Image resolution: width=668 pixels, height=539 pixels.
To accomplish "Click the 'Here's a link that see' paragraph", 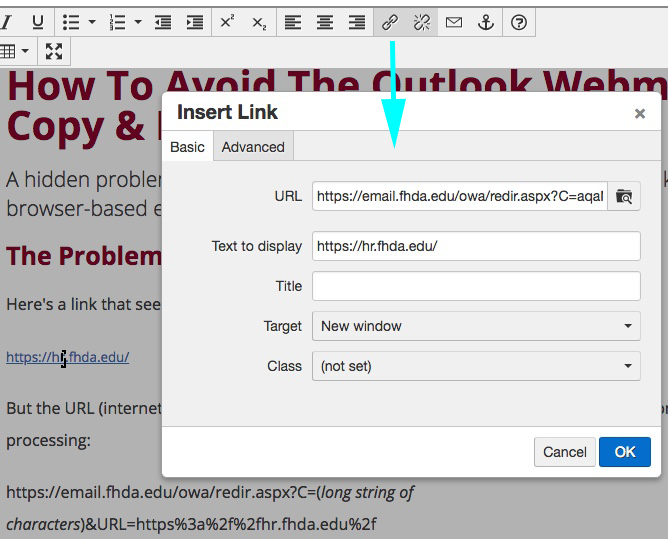I will (x=84, y=304).
